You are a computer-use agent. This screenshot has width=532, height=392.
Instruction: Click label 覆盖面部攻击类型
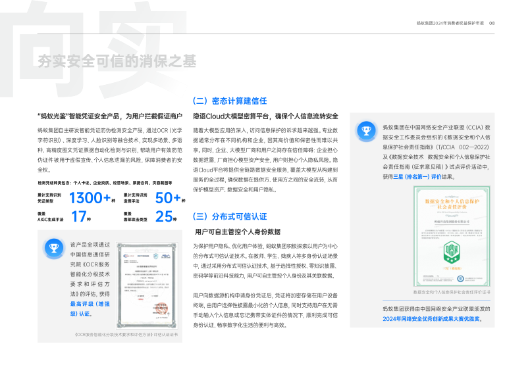tap(136, 216)
